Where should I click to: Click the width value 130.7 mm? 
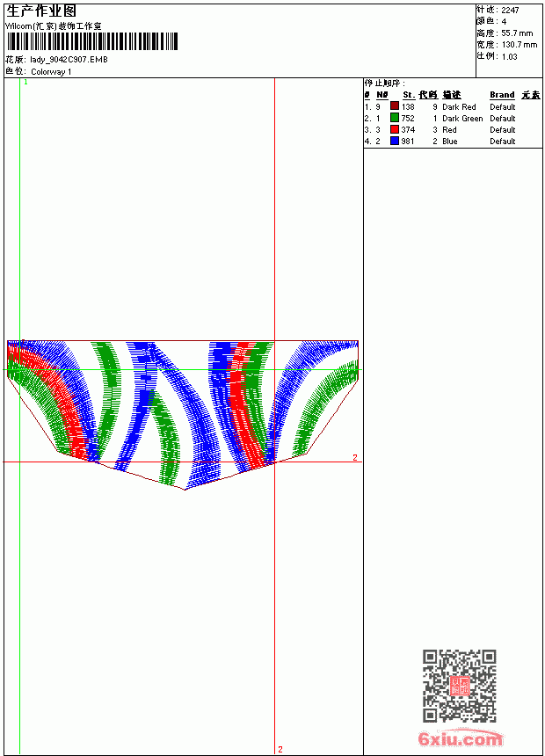click(x=520, y=45)
